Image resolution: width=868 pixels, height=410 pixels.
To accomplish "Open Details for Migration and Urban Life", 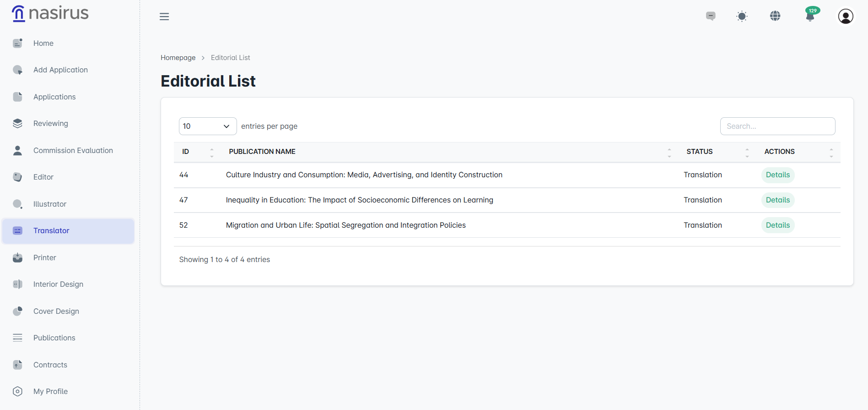I will [777, 225].
